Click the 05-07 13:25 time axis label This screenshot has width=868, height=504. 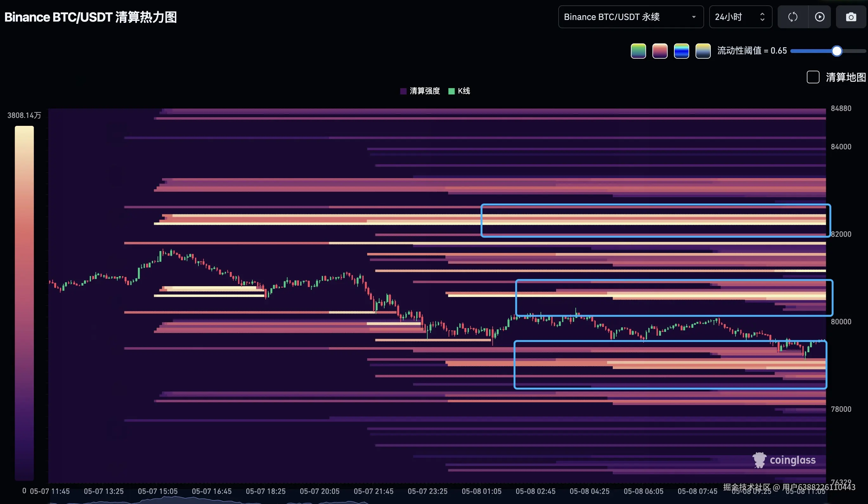click(x=104, y=491)
